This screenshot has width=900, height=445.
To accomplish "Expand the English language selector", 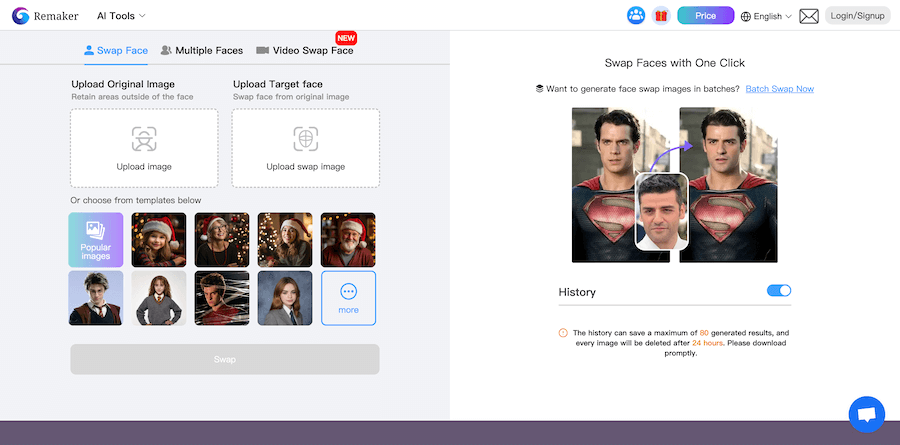I will (766, 17).
